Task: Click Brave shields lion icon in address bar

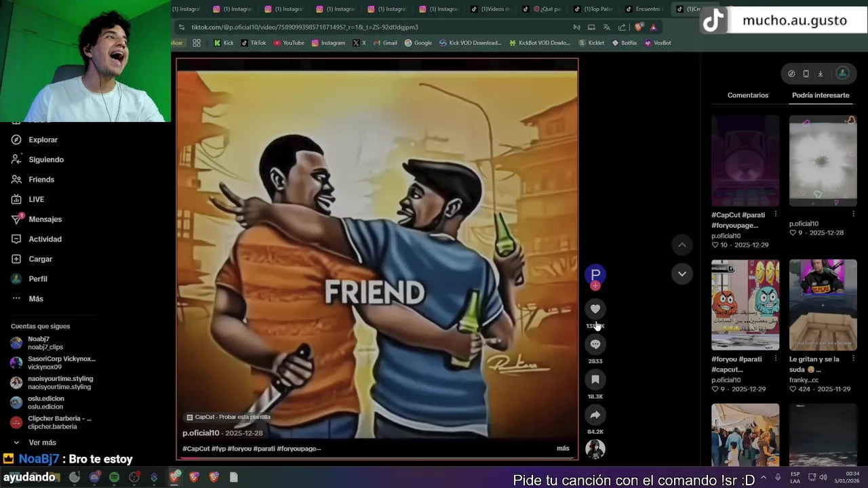Action: click(639, 27)
